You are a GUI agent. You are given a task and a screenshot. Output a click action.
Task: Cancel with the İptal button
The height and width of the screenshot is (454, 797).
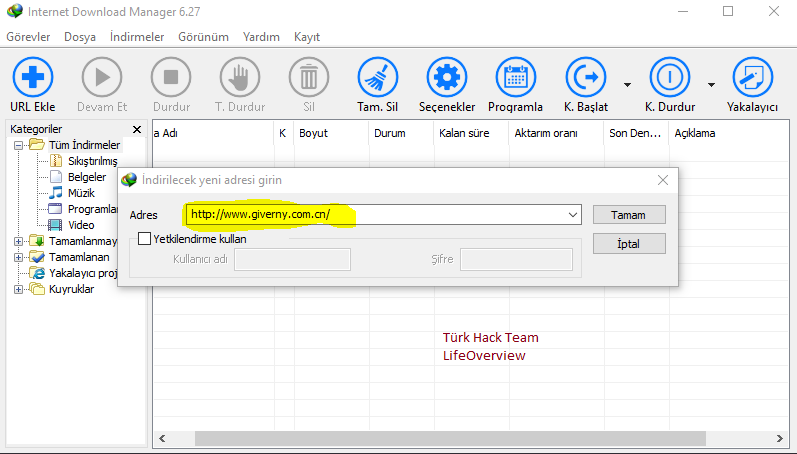[629, 244]
